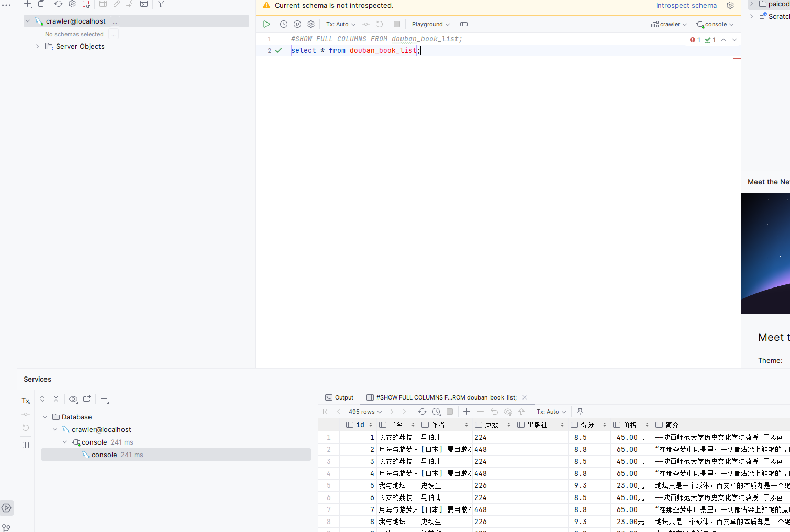Image resolution: width=790 pixels, height=532 pixels.
Task: Switch to the Output tab
Action: pyautogui.click(x=339, y=397)
